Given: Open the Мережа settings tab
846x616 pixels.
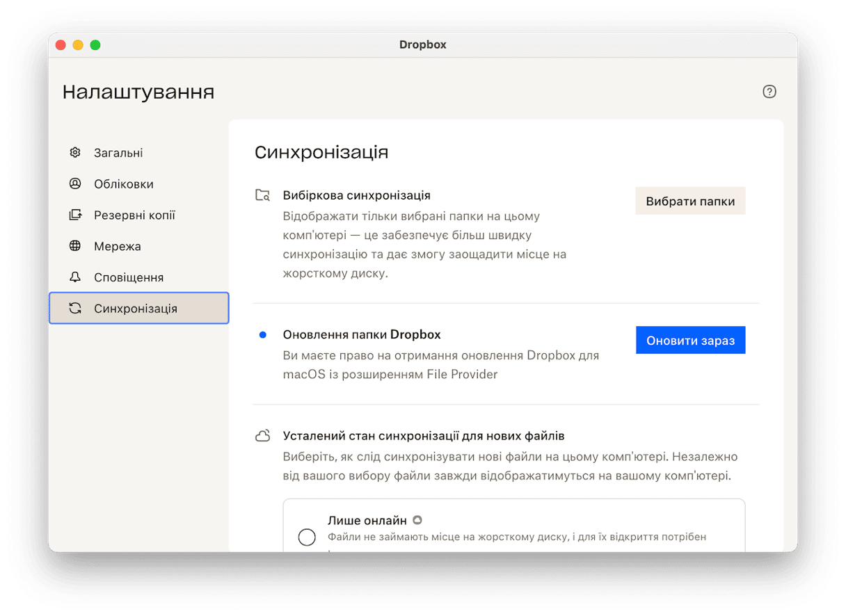Looking at the screenshot, I should pyautogui.click(x=139, y=246).
